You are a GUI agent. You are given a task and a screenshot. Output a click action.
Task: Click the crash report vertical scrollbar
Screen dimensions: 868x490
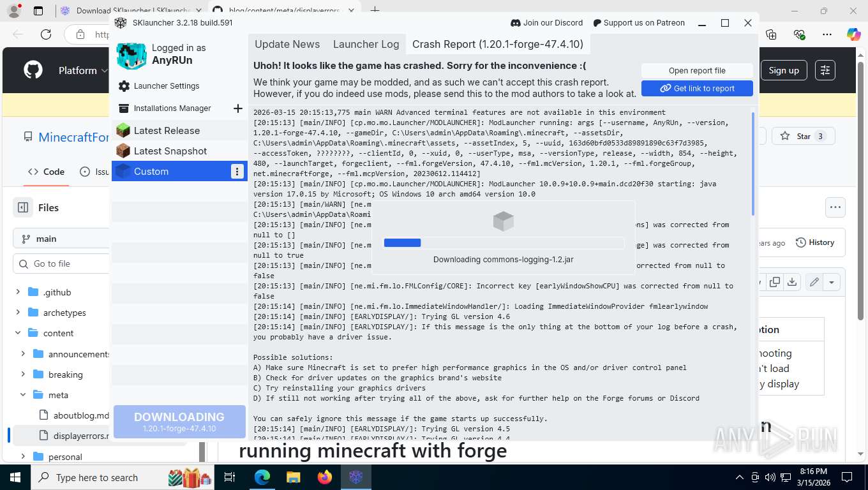tap(754, 164)
